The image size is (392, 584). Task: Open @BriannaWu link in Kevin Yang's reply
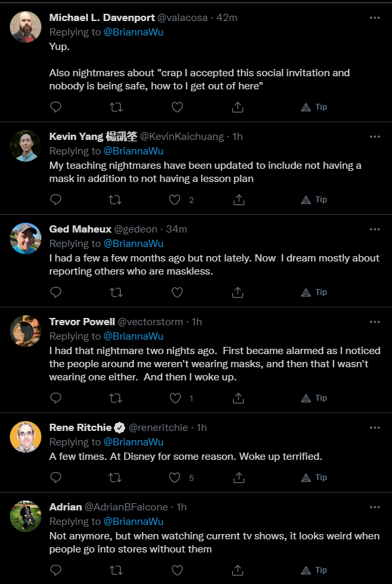coord(133,151)
